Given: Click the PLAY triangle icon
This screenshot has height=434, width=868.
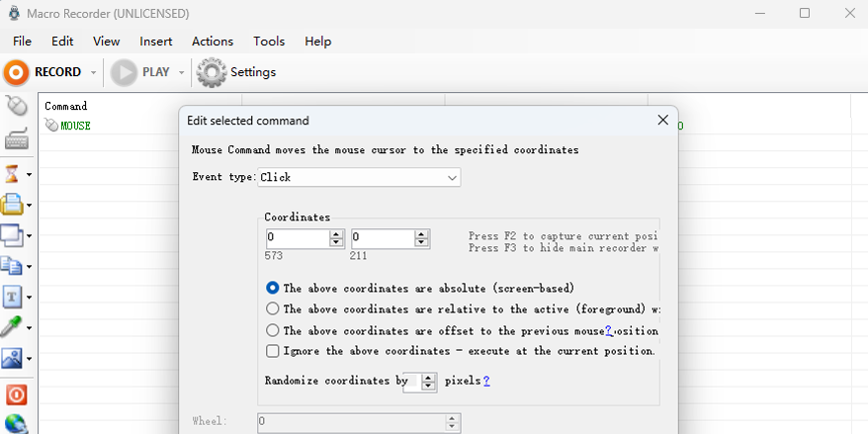Looking at the screenshot, I should (124, 72).
